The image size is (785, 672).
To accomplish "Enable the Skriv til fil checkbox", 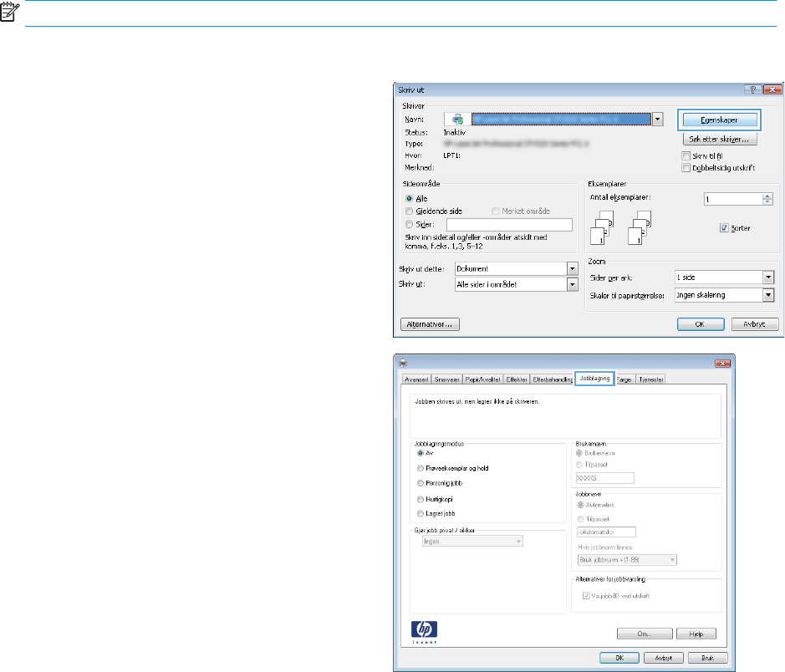I will [687, 155].
